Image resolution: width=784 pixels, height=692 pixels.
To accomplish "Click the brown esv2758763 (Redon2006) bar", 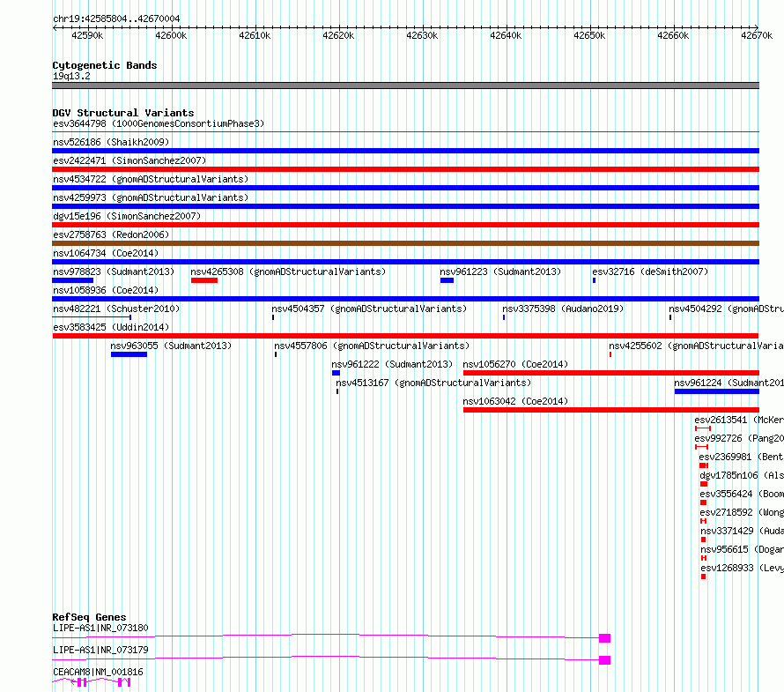I will coord(405,243).
